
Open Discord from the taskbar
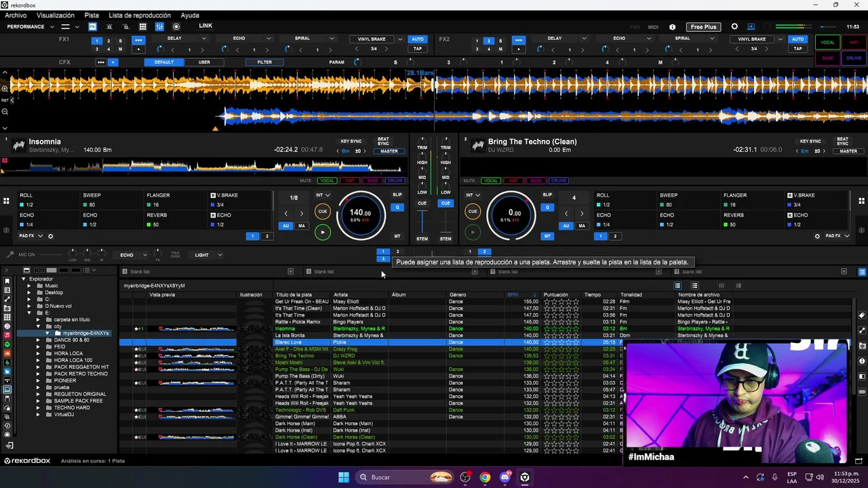(x=505, y=477)
